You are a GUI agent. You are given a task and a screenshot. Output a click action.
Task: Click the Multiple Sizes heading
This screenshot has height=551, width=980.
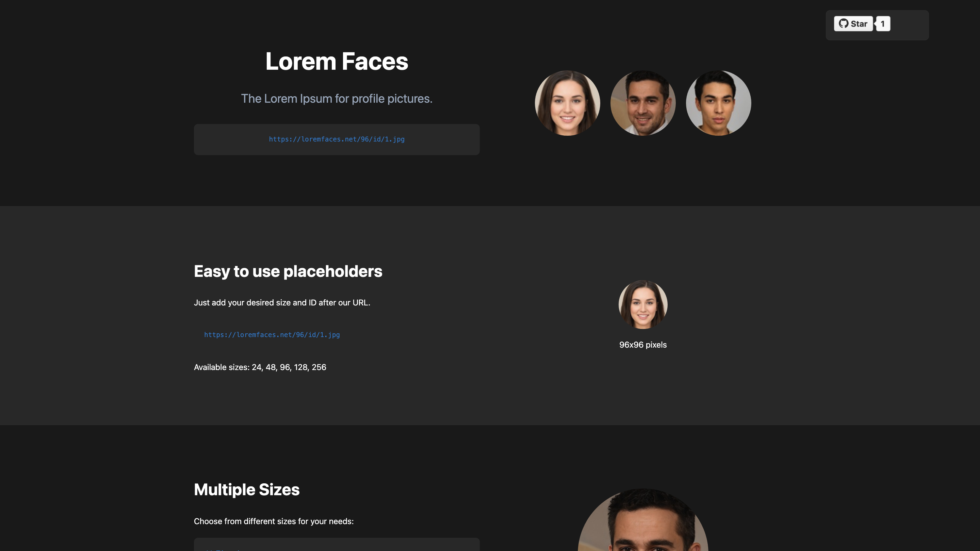coord(247,489)
